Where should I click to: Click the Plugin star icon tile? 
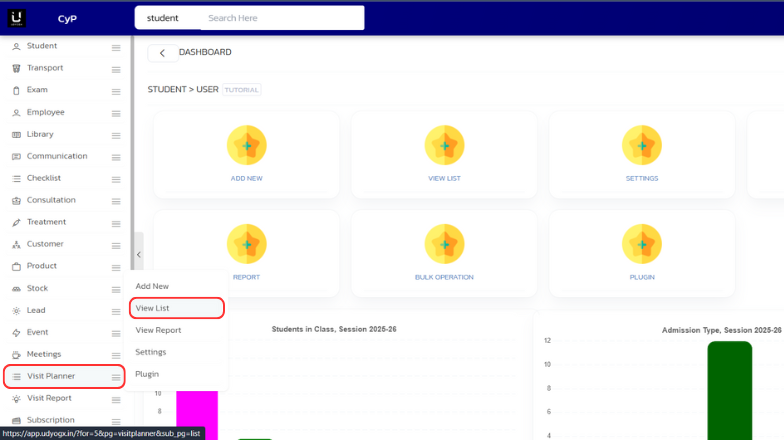pos(641,244)
